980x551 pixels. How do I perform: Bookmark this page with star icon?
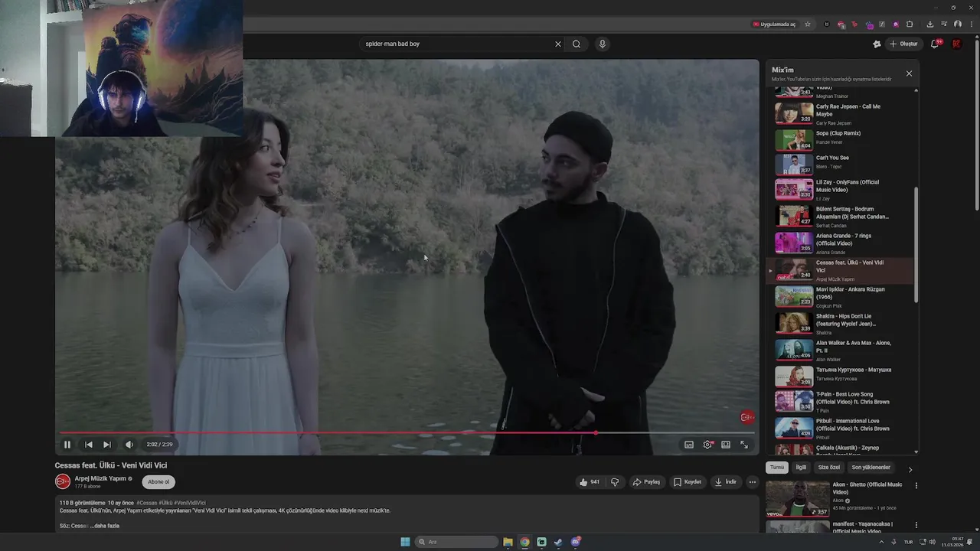coord(808,24)
